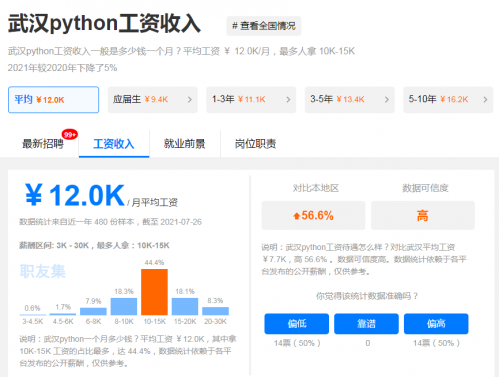Click the 20-30K bar in chart
The width and height of the screenshot is (499, 377).
[x=215, y=311]
